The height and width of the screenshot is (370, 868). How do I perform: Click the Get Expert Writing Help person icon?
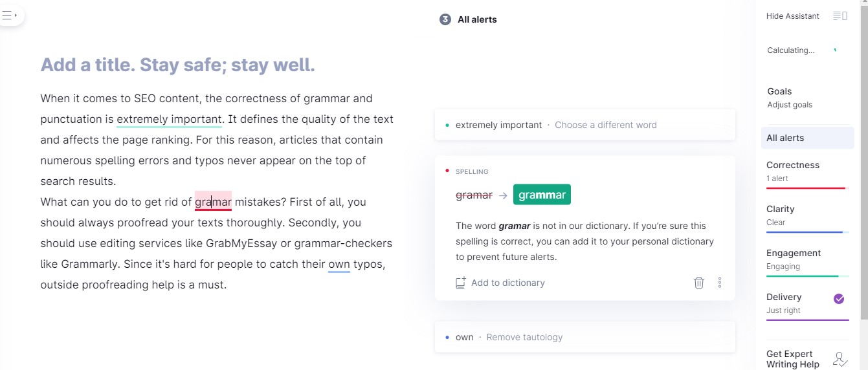840,359
